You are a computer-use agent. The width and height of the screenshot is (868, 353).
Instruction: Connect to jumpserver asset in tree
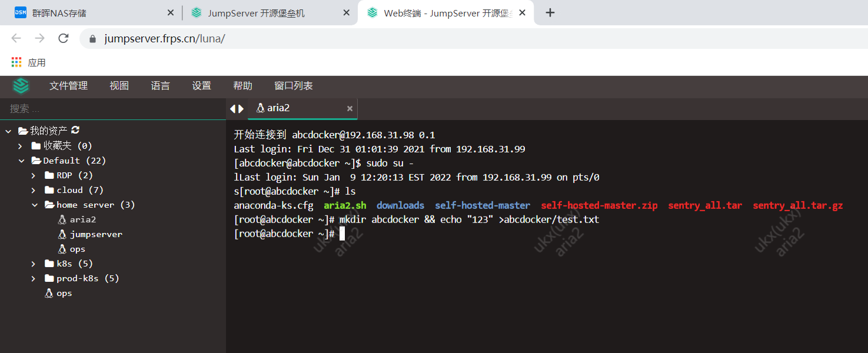[97, 234]
